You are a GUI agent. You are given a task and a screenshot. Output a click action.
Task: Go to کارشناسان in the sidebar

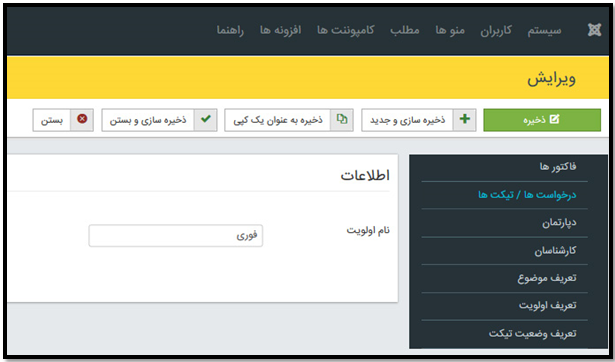(555, 251)
